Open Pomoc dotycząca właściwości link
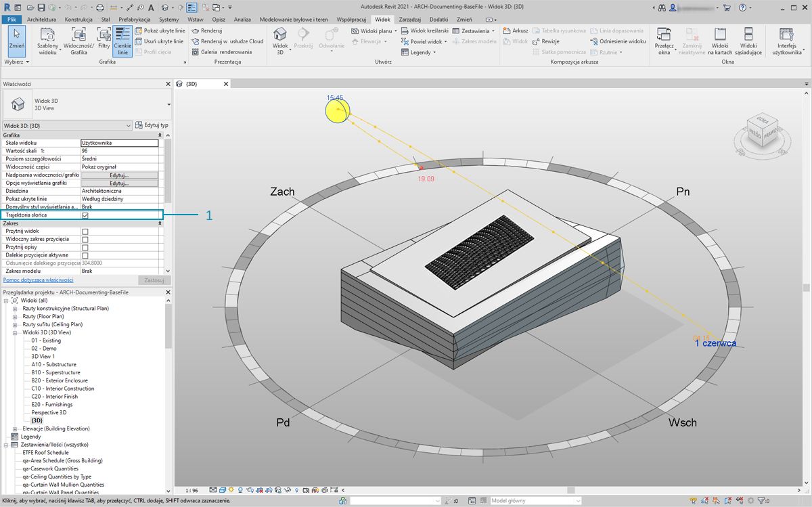This screenshot has width=812, height=507. [x=38, y=280]
